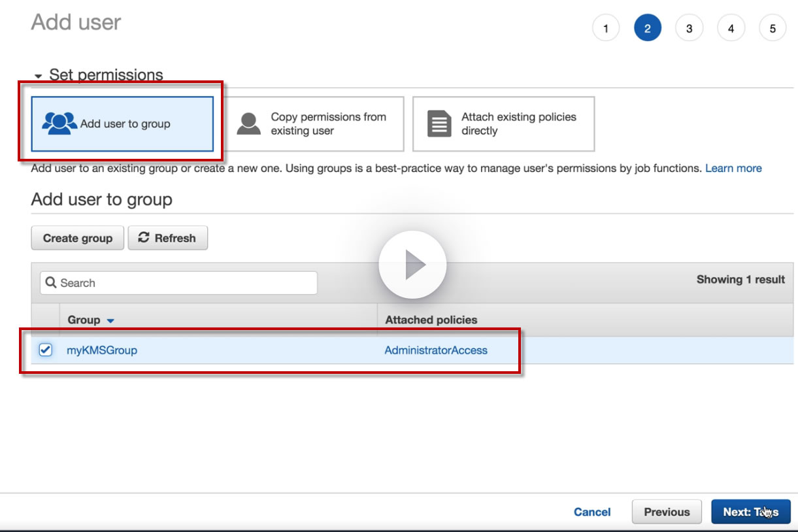
Task: Sort by Group column arrow
Action: (x=110, y=320)
